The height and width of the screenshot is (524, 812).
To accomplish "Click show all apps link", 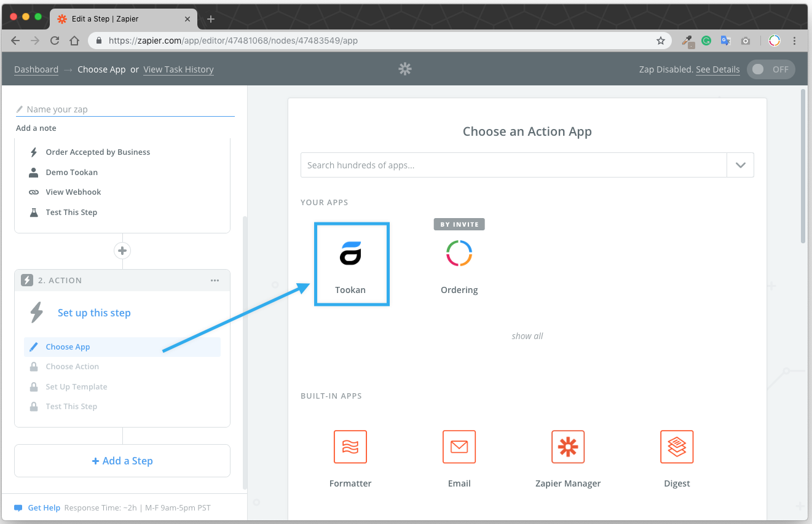I will point(527,336).
